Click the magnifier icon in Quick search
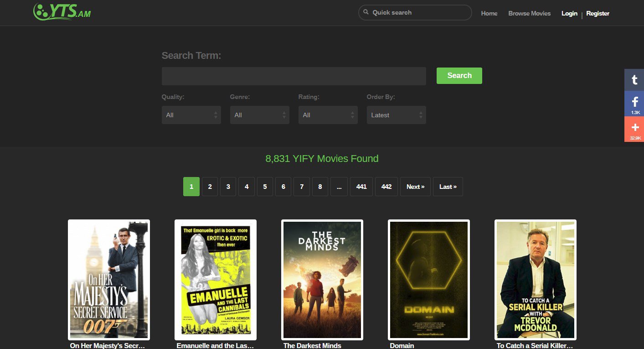This screenshot has width=644, height=349. click(366, 12)
